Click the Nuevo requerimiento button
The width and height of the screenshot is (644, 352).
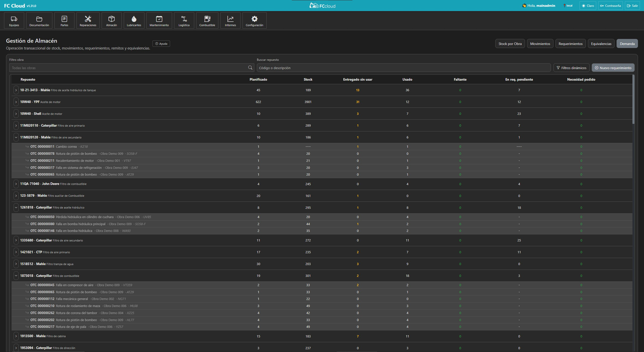(x=613, y=68)
